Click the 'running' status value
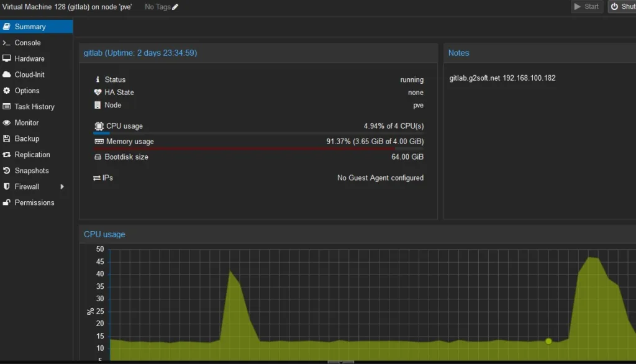Screen dimensions: 636x364 (412, 80)
